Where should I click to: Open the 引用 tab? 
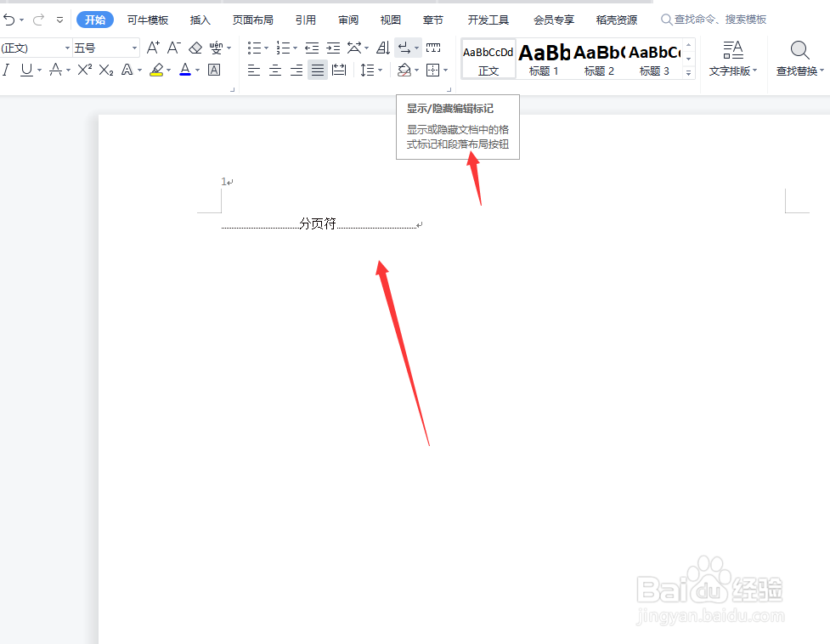click(x=306, y=20)
